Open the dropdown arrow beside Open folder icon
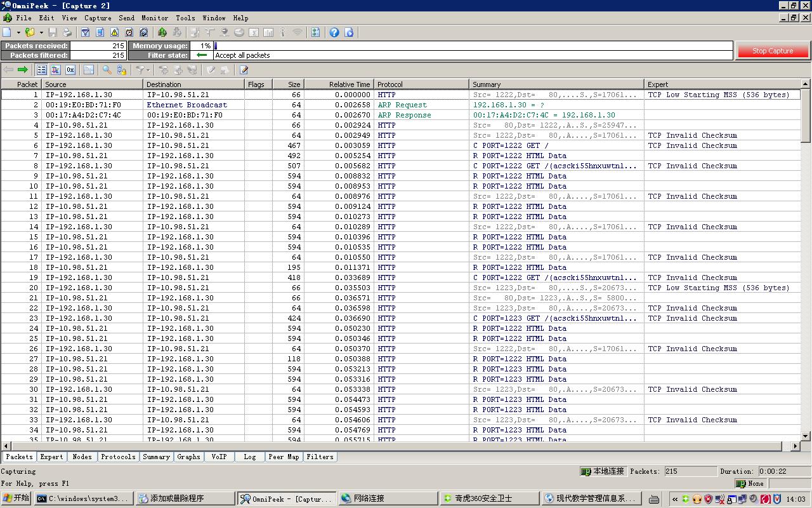 click(x=41, y=32)
